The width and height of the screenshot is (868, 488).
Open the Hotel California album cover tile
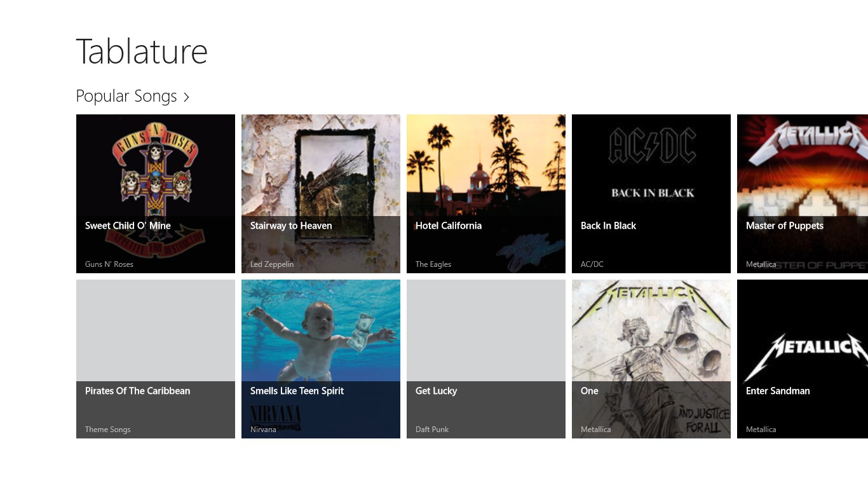[486, 165]
